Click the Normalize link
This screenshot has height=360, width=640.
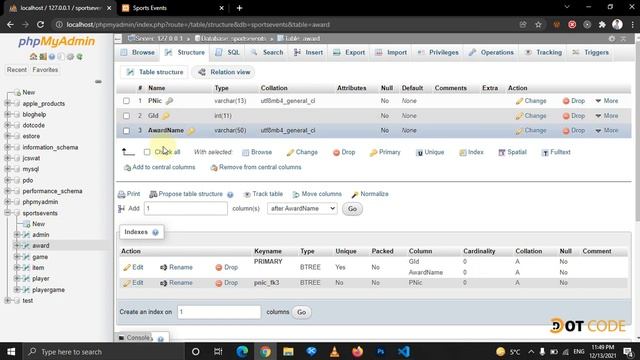(x=370, y=194)
